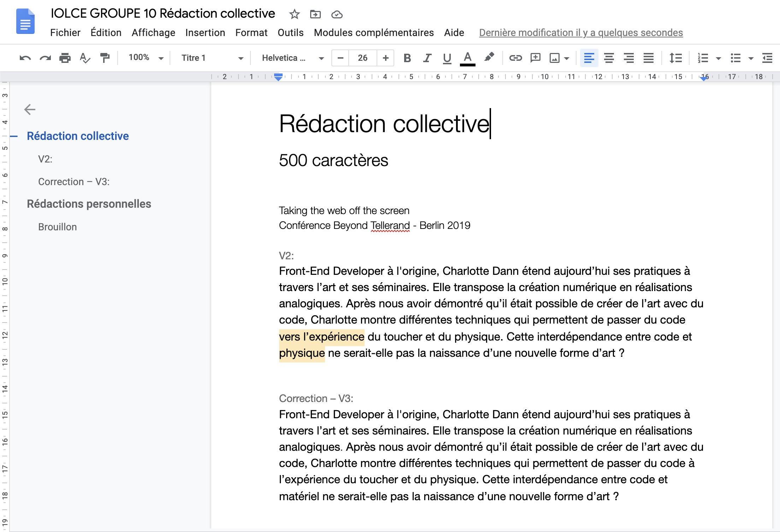Open line spacing options
This screenshot has width=780, height=532.
(x=675, y=58)
